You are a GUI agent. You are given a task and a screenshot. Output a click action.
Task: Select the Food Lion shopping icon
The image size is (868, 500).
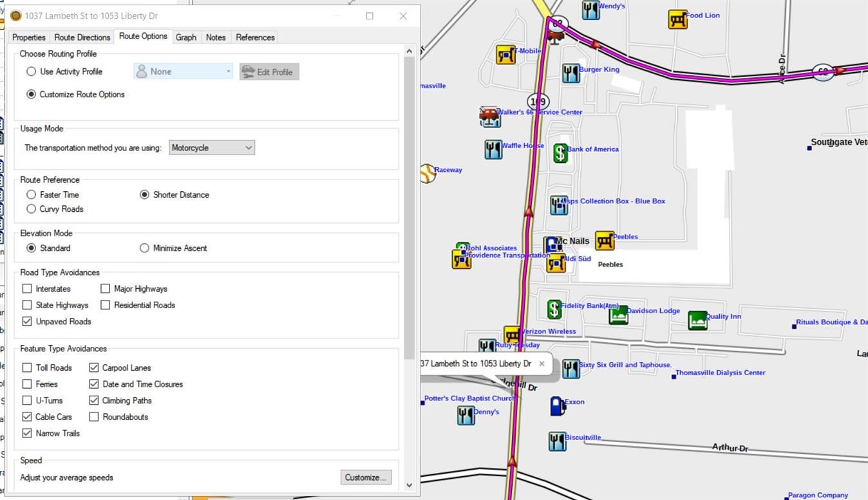(677, 19)
